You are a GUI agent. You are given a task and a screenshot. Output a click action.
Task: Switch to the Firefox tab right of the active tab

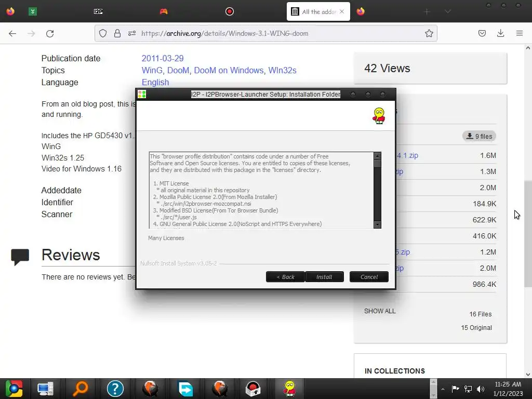(361, 11)
